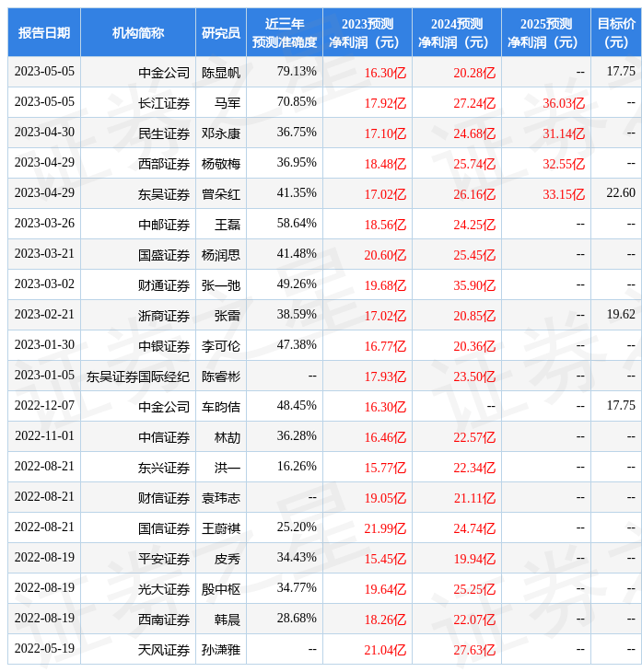Viewport: 642px width, 672px height.
Task: Click target price 19.62
Action: coord(621,315)
